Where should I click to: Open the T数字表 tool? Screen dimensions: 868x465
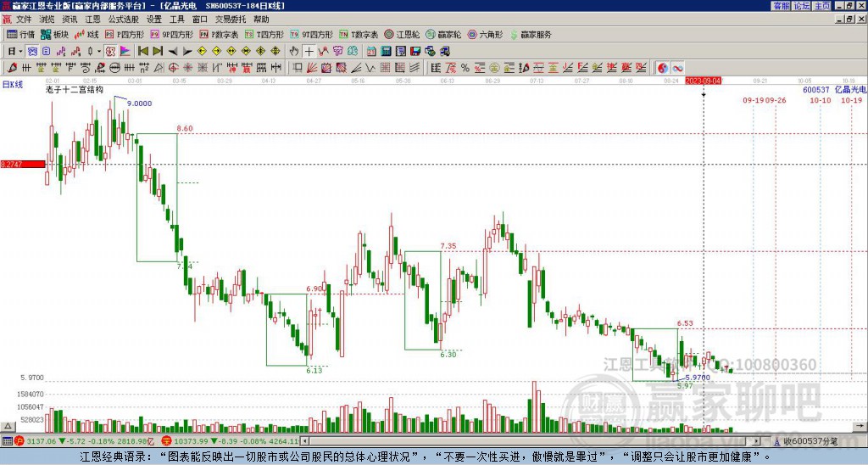coord(359,34)
